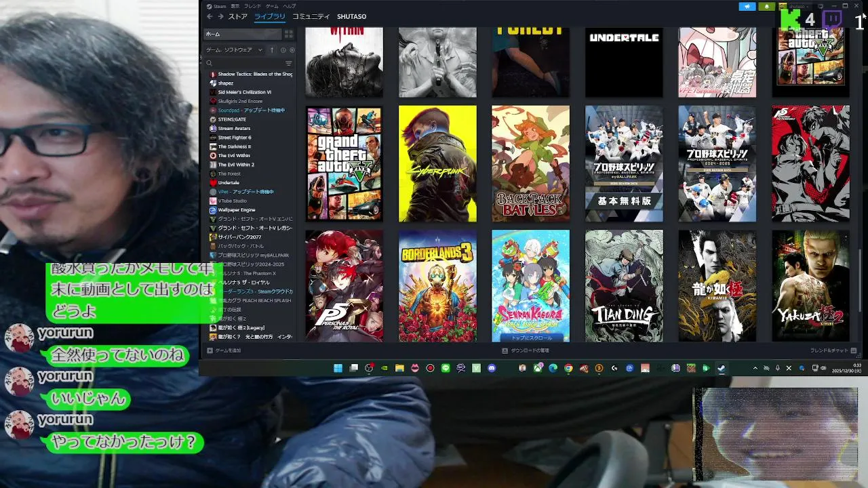The height and width of the screenshot is (488, 868).
Task: Go back with the Steam back arrow
Action: (210, 16)
